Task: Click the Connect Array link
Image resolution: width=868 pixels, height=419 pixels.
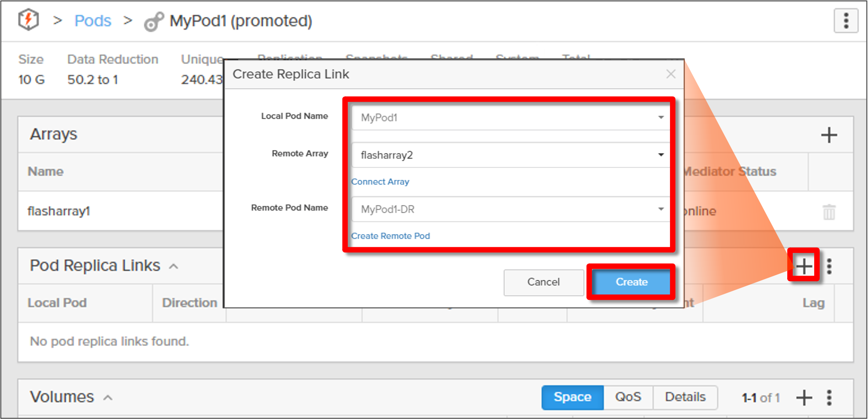Action: [380, 182]
